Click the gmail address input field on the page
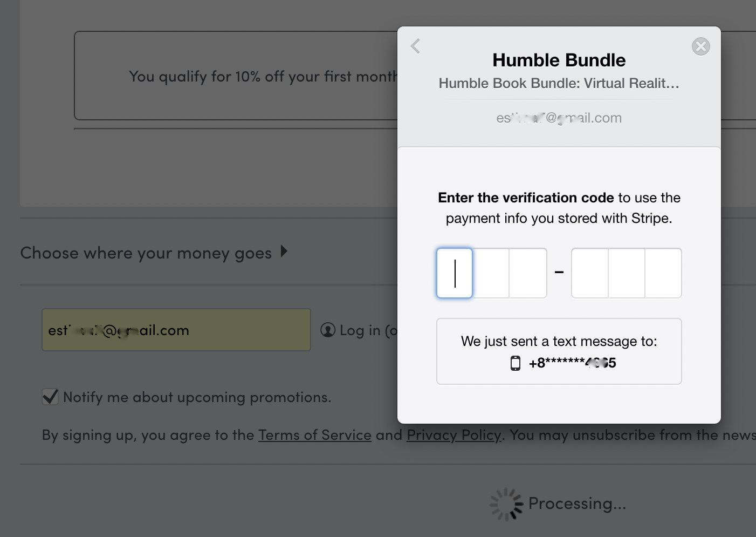The image size is (756, 537). click(176, 330)
